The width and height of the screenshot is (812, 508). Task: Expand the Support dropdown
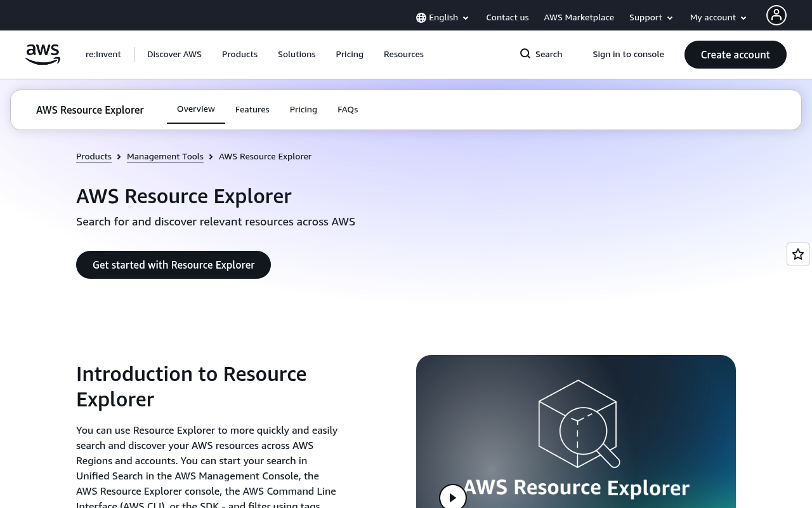[651, 18]
